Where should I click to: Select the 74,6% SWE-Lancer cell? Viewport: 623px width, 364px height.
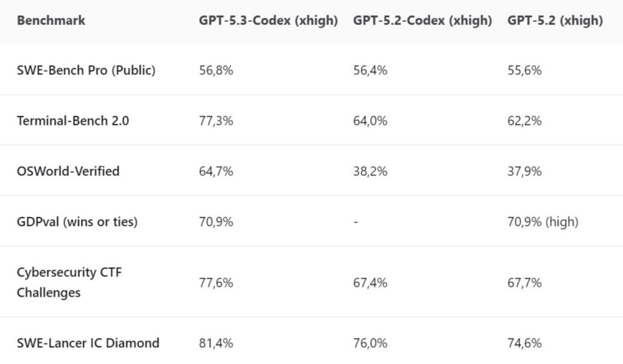pyautogui.click(x=524, y=343)
